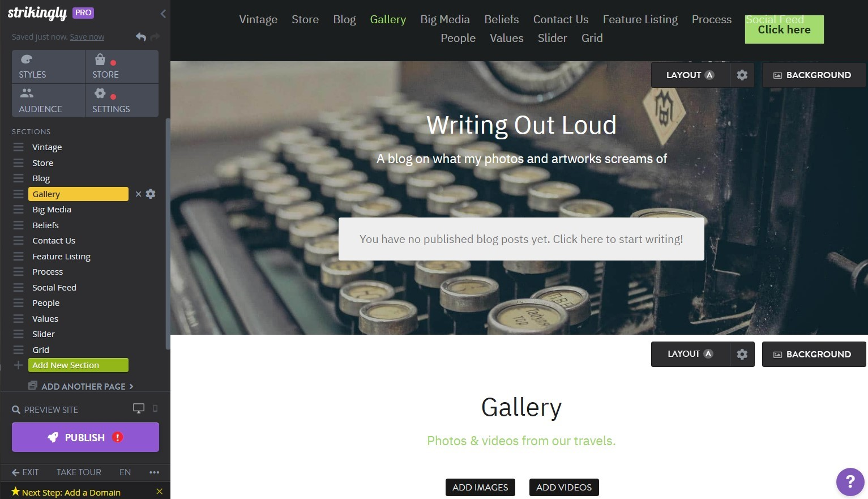Delete the Gallery section with X icon
The height and width of the screenshot is (499, 868).
[138, 194]
